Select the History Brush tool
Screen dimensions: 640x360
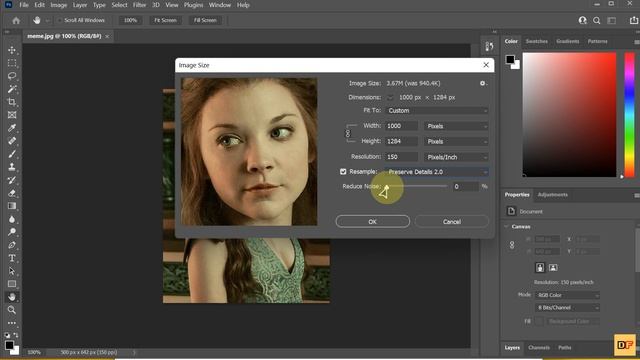coord(12,180)
